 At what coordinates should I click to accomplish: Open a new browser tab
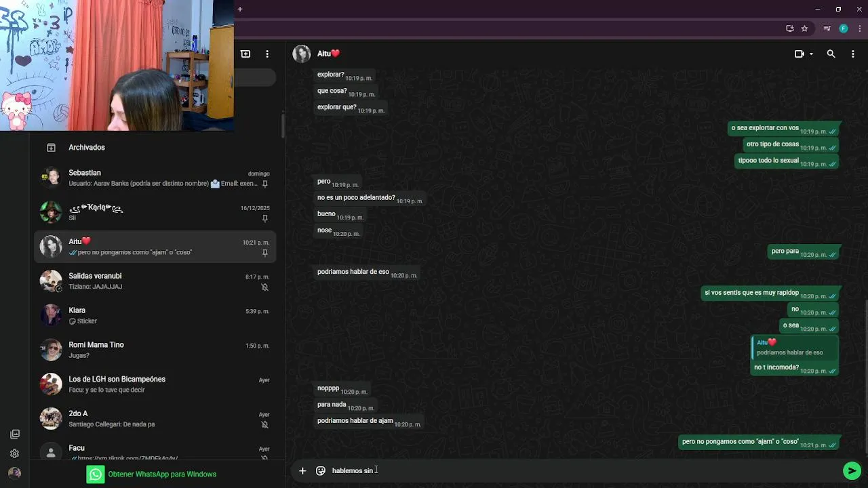(240, 9)
